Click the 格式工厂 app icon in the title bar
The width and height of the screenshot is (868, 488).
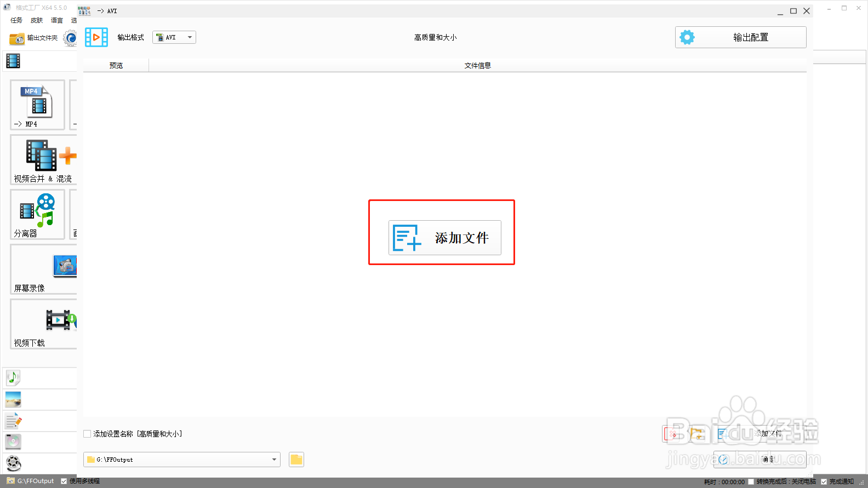pos(7,8)
